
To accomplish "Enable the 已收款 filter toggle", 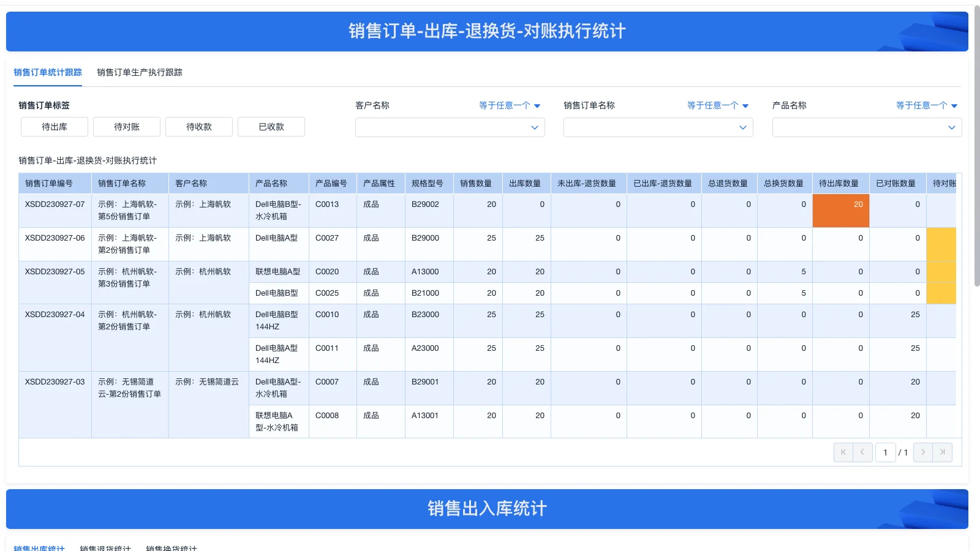I will point(271,127).
